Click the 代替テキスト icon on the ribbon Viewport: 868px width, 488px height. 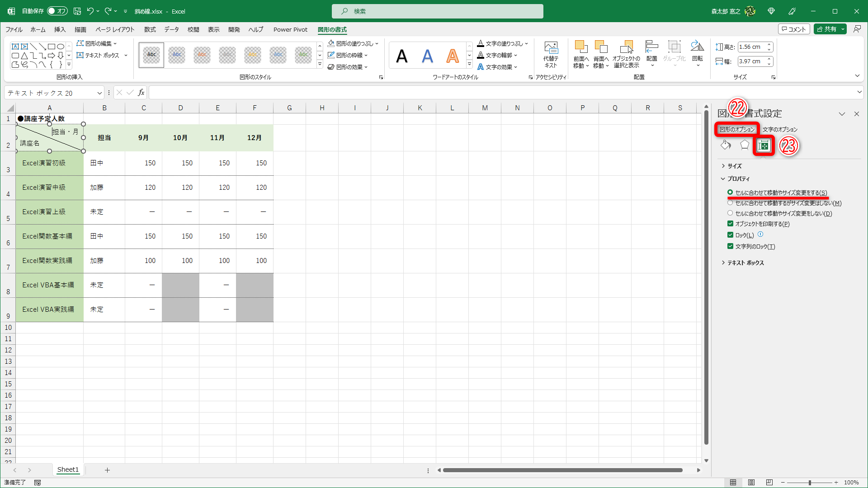[x=551, y=53]
